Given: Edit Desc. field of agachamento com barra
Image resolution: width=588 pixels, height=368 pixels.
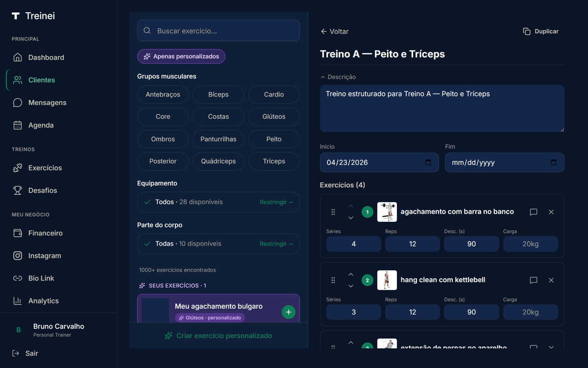Looking at the screenshot, I should [x=471, y=244].
